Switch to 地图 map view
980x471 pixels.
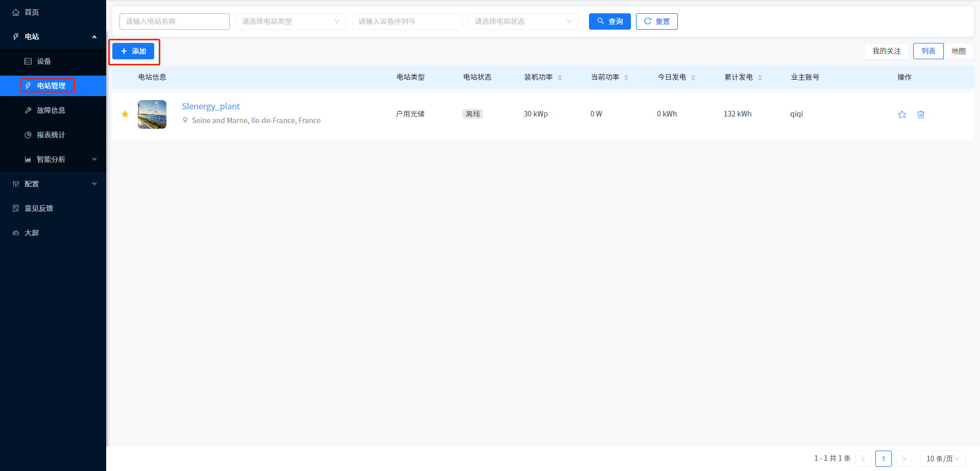point(958,51)
